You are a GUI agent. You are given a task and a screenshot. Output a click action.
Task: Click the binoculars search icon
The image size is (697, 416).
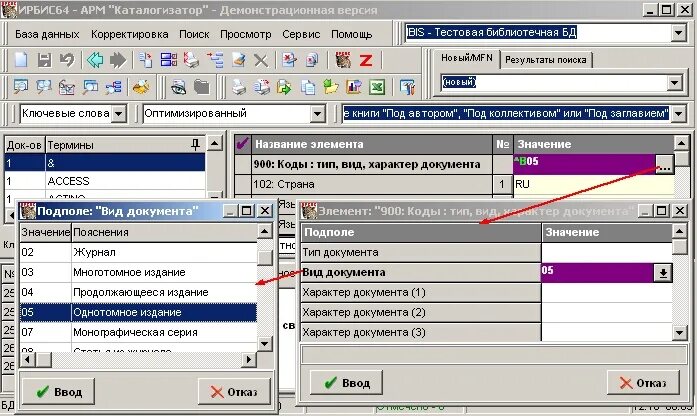coord(44,87)
